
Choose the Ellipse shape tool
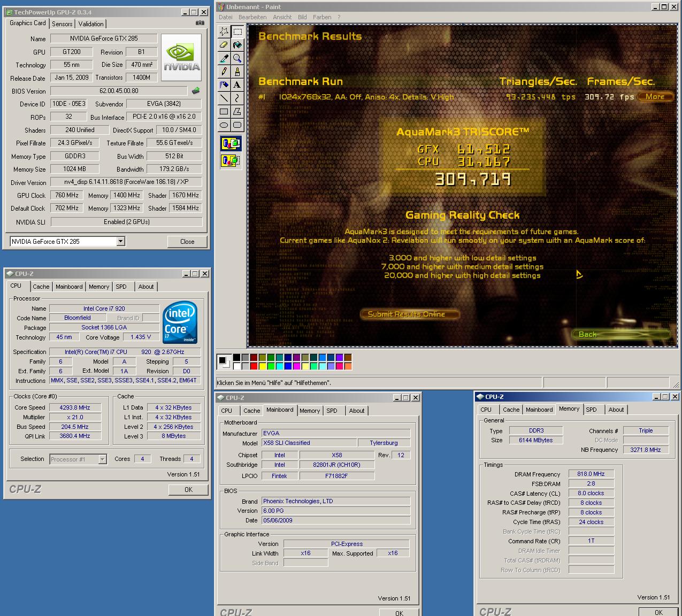click(x=224, y=125)
